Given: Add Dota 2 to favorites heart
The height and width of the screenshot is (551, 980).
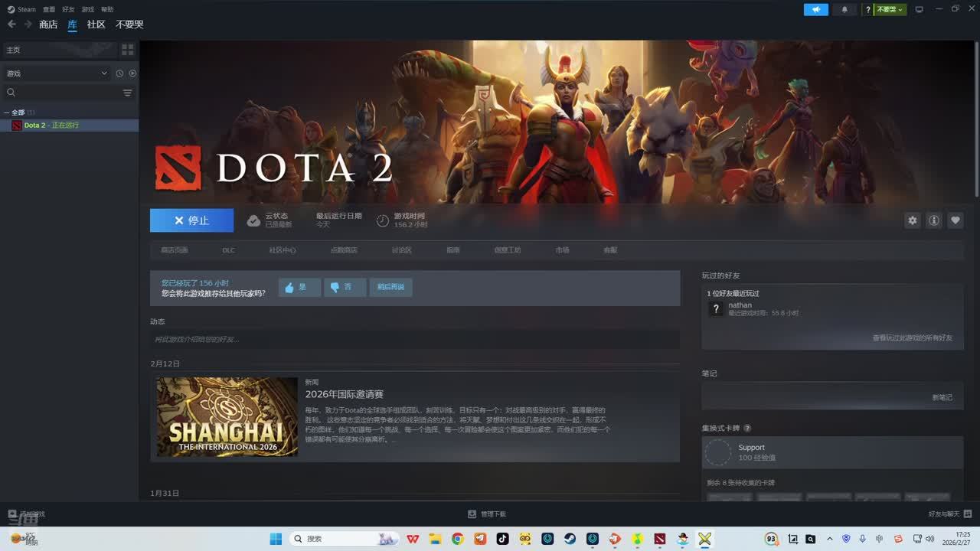Looking at the screenshot, I should (955, 220).
